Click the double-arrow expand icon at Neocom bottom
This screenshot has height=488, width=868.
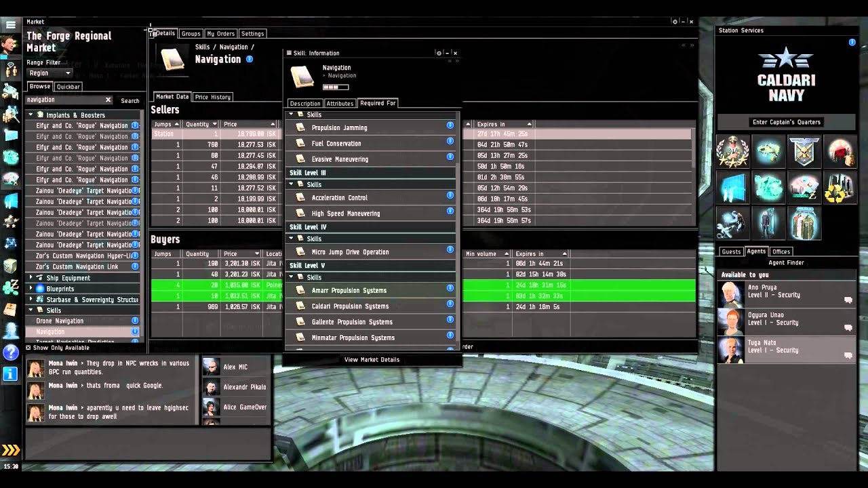(10, 449)
